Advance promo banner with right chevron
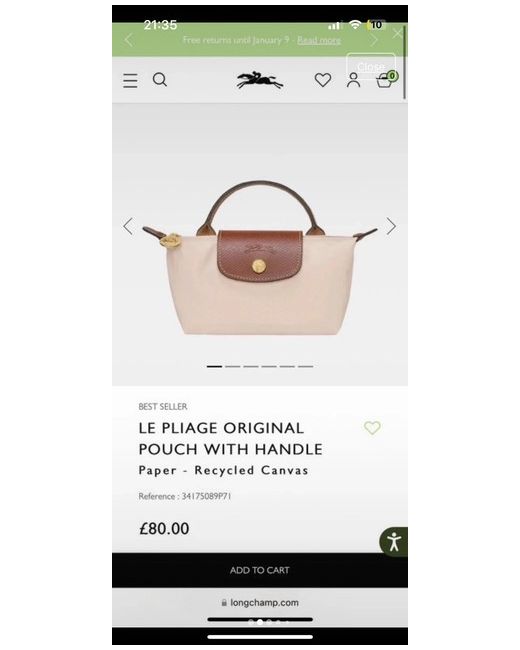520x650 pixels. click(374, 40)
